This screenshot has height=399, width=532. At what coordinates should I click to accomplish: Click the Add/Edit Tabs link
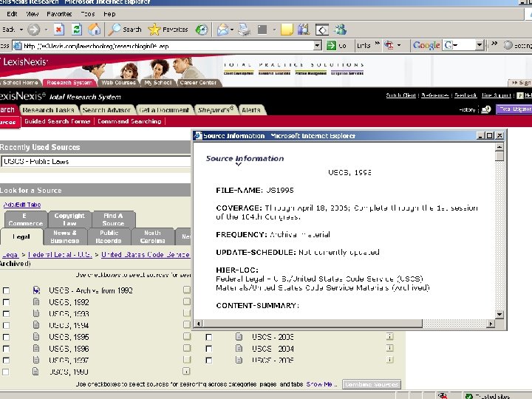tap(22, 205)
